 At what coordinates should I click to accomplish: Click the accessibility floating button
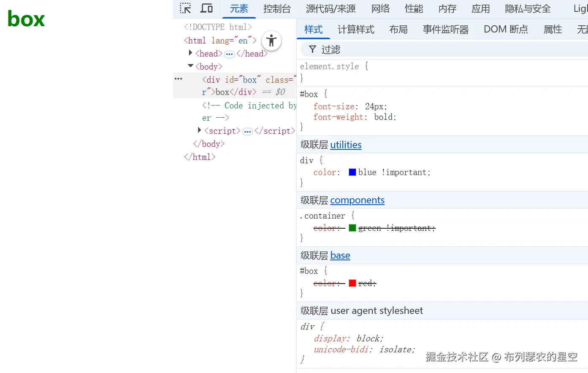(271, 41)
